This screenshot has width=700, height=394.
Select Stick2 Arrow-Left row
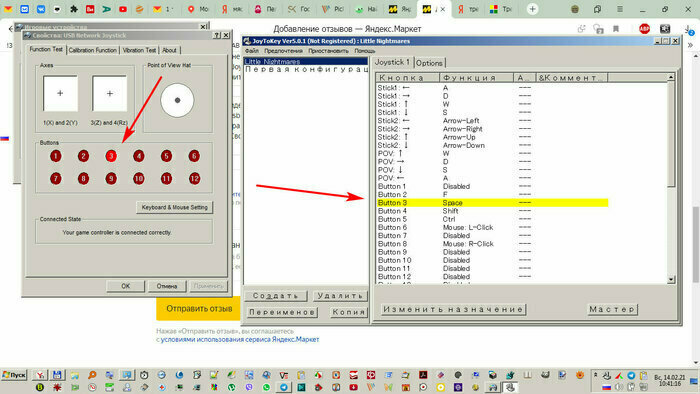(x=492, y=120)
